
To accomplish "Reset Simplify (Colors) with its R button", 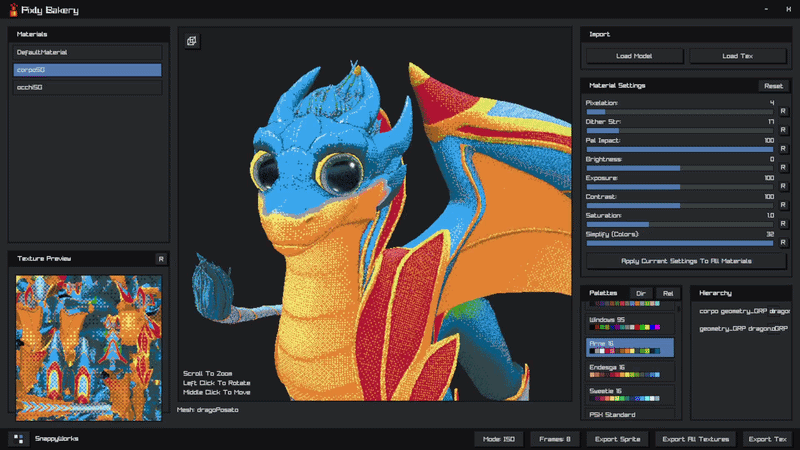I will click(x=783, y=243).
